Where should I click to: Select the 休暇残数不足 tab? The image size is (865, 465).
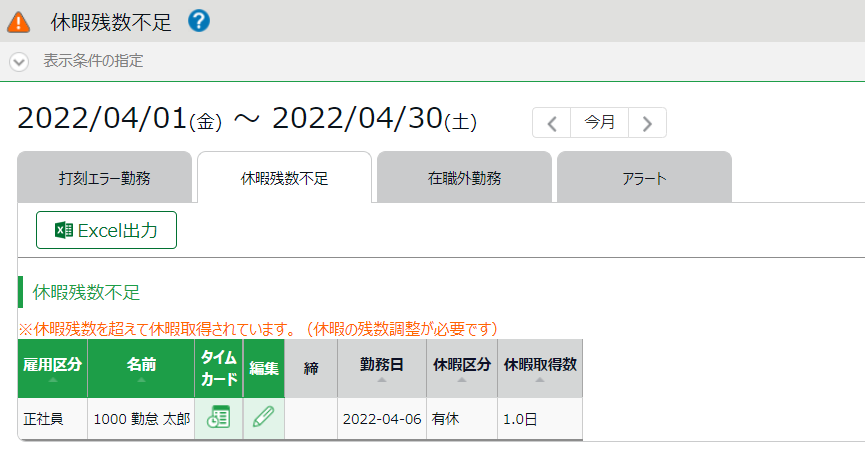(x=285, y=178)
